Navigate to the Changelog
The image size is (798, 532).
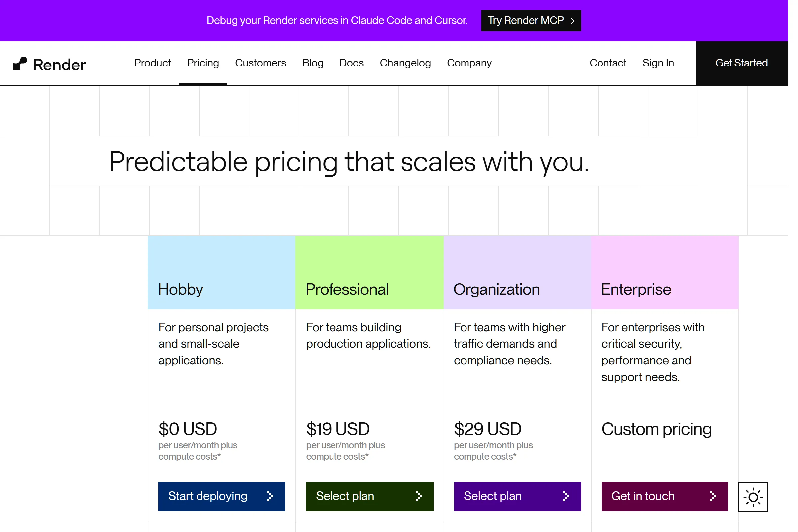(405, 63)
